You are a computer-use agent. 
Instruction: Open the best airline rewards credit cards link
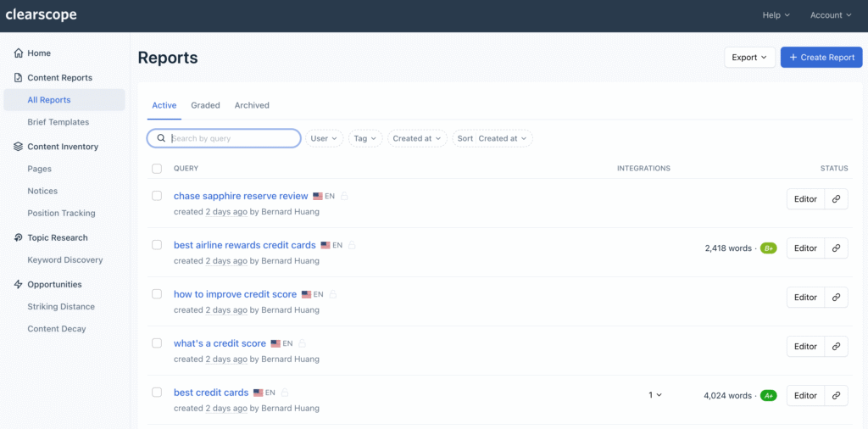[x=245, y=245]
